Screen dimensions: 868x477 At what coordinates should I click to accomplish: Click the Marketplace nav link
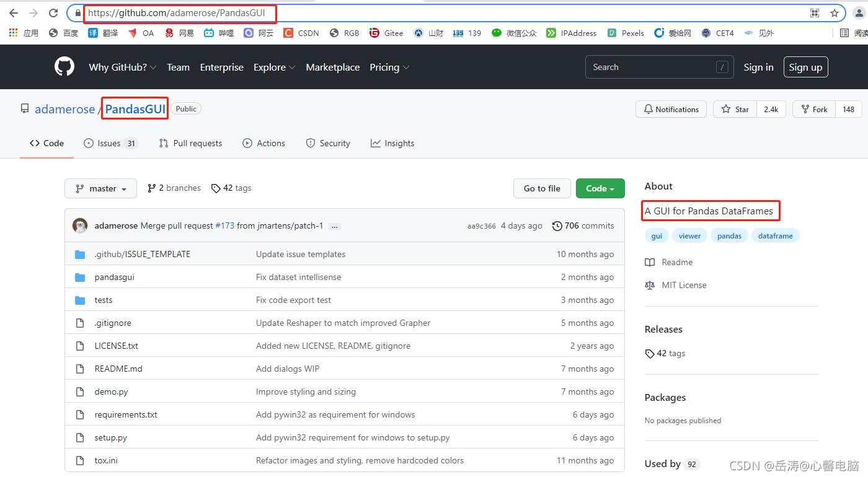tap(333, 67)
